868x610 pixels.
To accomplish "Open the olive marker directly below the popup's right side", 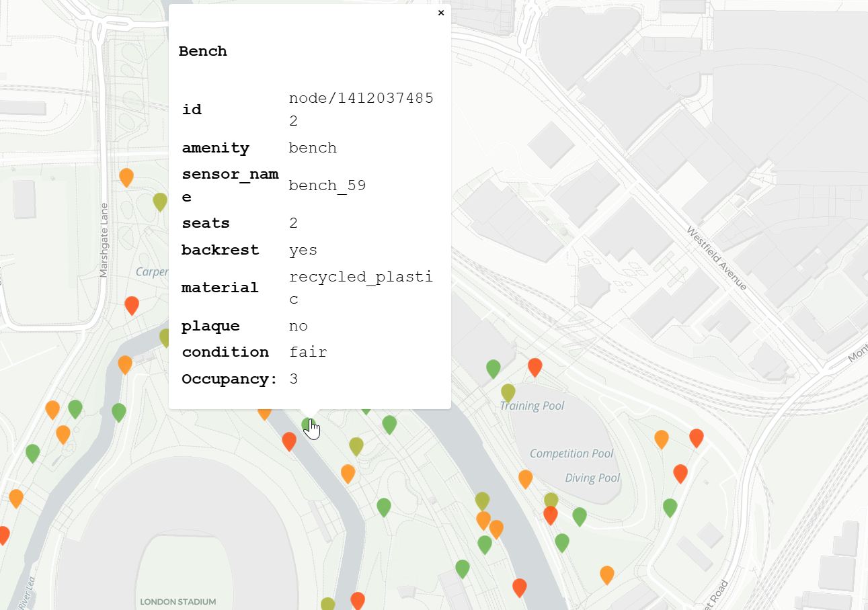I will click(356, 446).
